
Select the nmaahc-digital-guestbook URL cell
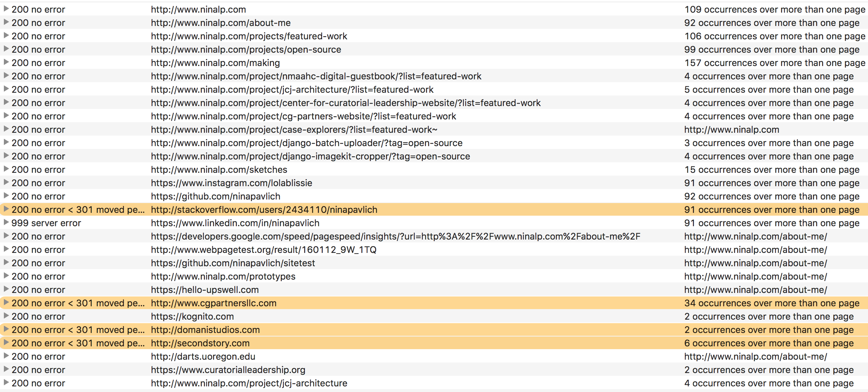[x=316, y=76]
